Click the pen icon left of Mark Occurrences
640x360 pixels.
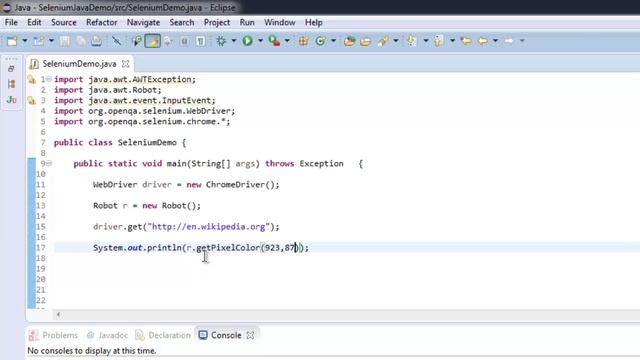pyautogui.click(x=136, y=41)
